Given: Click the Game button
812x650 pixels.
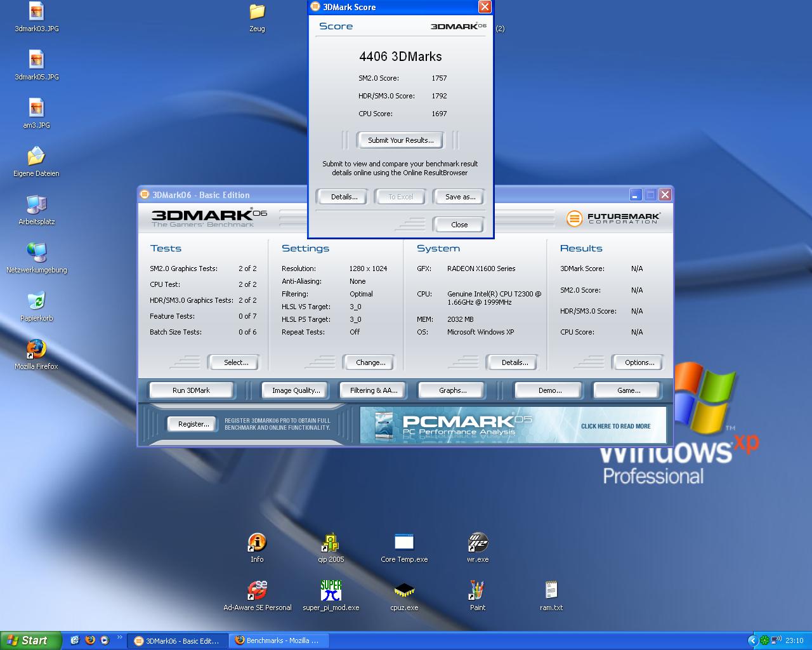Looking at the screenshot, I should (628, 390).
